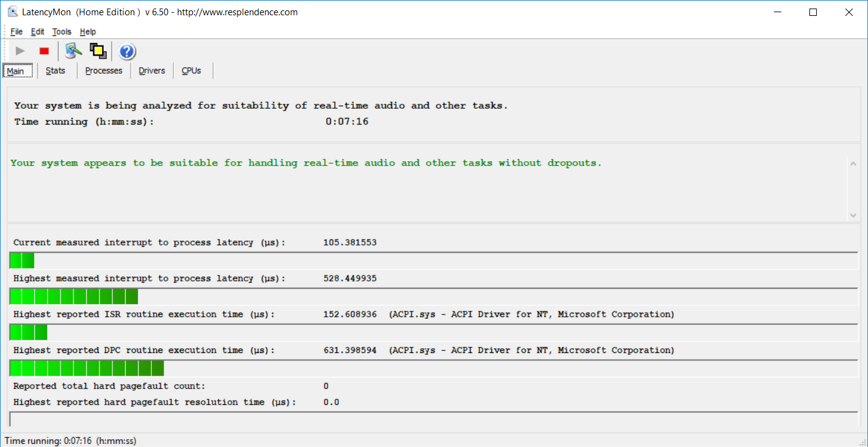Open the Processes tab
868x447 pixels.
click(104, 71)
